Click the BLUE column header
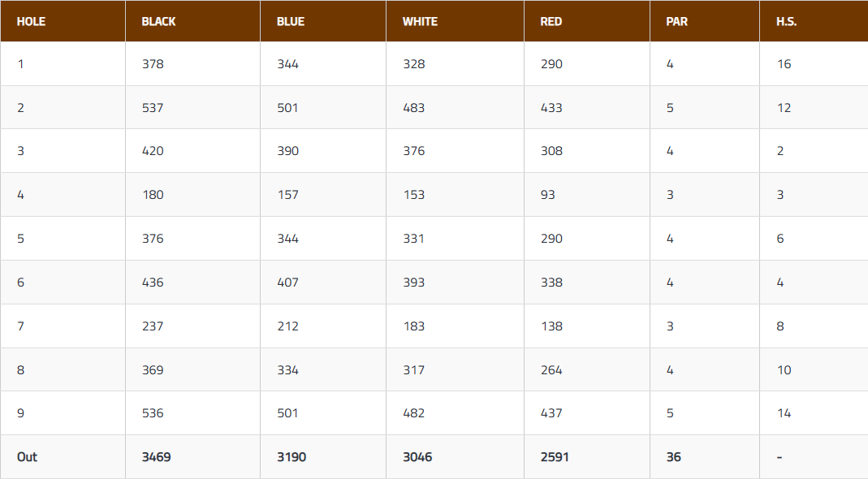 pyautogui.click(x=291, y=22)
